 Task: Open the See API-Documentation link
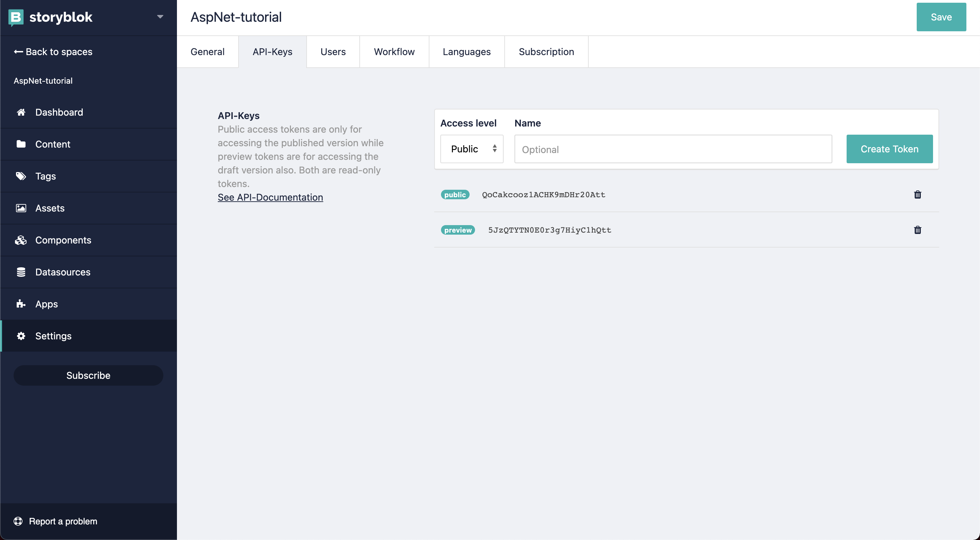(x=270, y=197)
